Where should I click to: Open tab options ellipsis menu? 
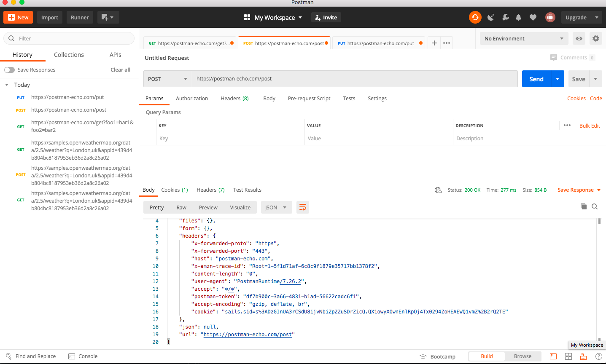pos(447,43)
